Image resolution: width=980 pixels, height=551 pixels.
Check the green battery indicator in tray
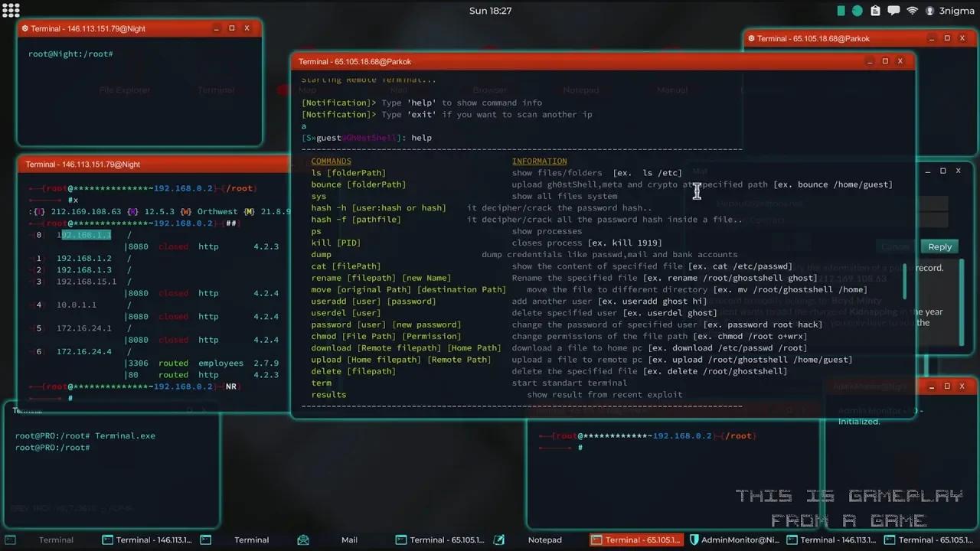click(x=840, y=11)
